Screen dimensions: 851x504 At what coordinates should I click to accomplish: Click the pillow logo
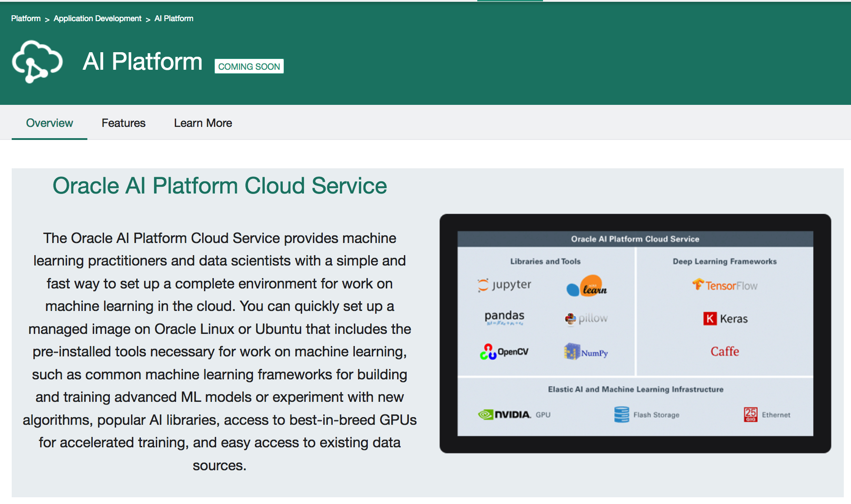(586, 319)
